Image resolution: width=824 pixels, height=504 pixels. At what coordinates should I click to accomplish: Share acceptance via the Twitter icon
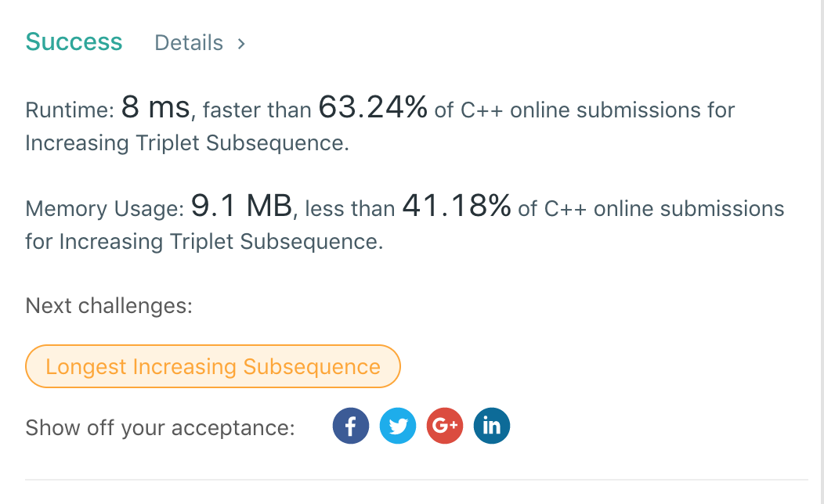(x=398, y=427)
